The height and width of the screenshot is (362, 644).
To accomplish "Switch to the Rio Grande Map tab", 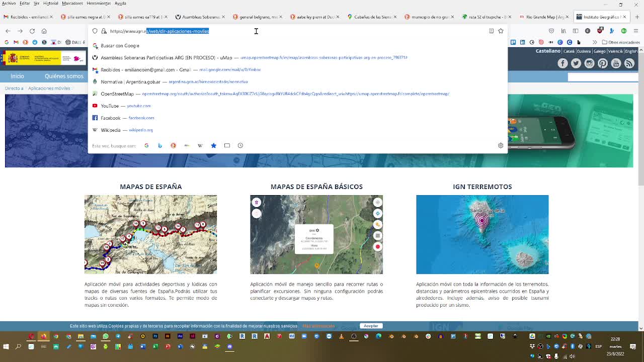I will (543, 17).
